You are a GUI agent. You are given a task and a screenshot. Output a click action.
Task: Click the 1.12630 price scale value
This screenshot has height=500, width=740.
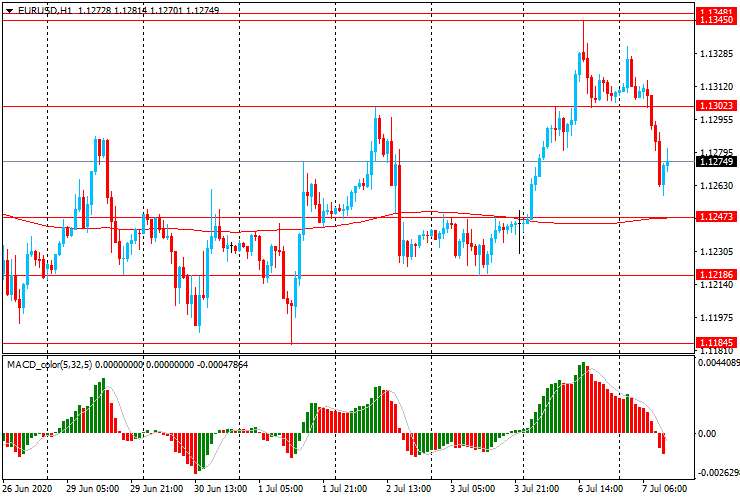[716, 186]
